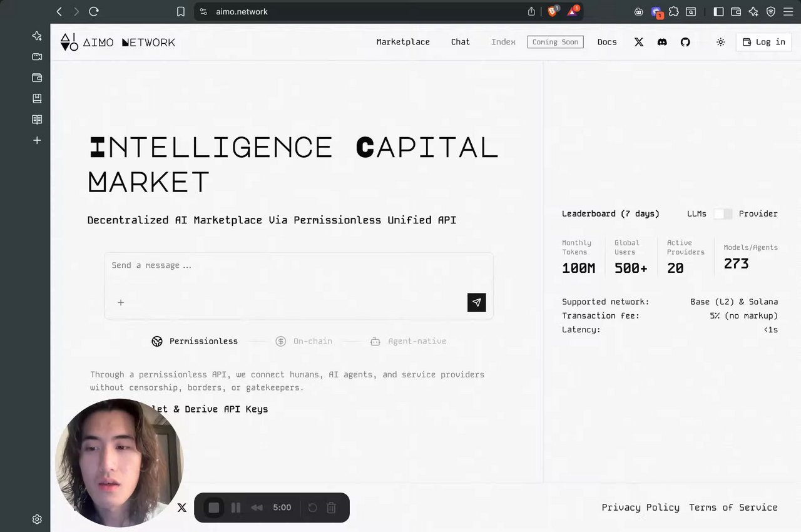Screen dimensions: 801x532
Task: Go back using the browser back arrow
Action: (59, 11)
